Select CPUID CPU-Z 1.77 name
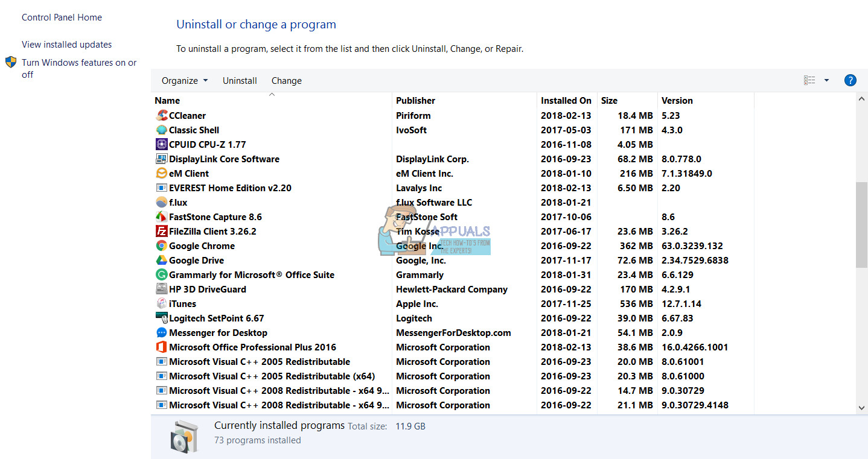Image resolution: width=868 pixels, height=459 pixels. (208, 144)
